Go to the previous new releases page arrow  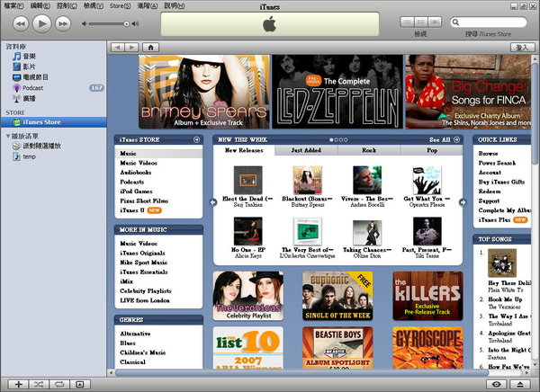click(x=213, y=202)
